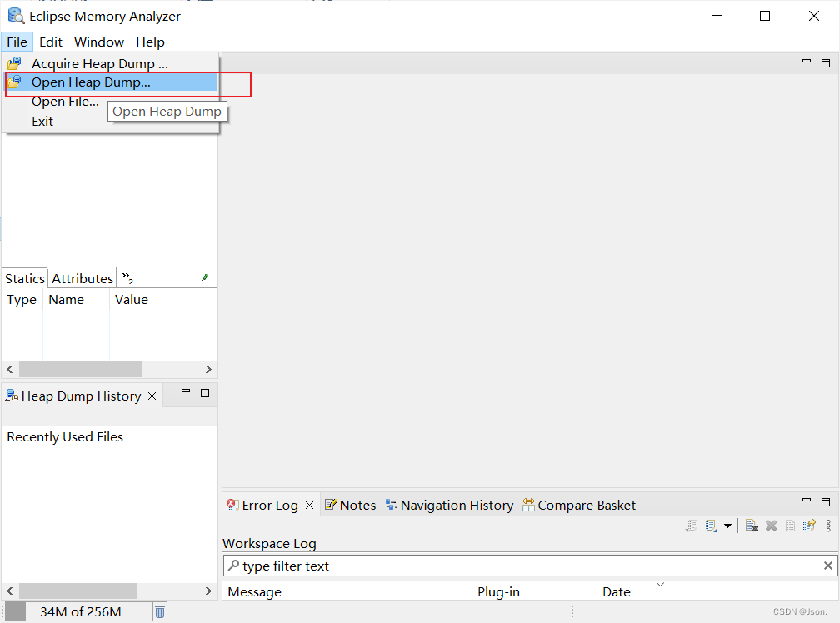This screenshot has height=623, width=840.
Task: Click right arrow of history scrollbar
Action: pos(208,591)
